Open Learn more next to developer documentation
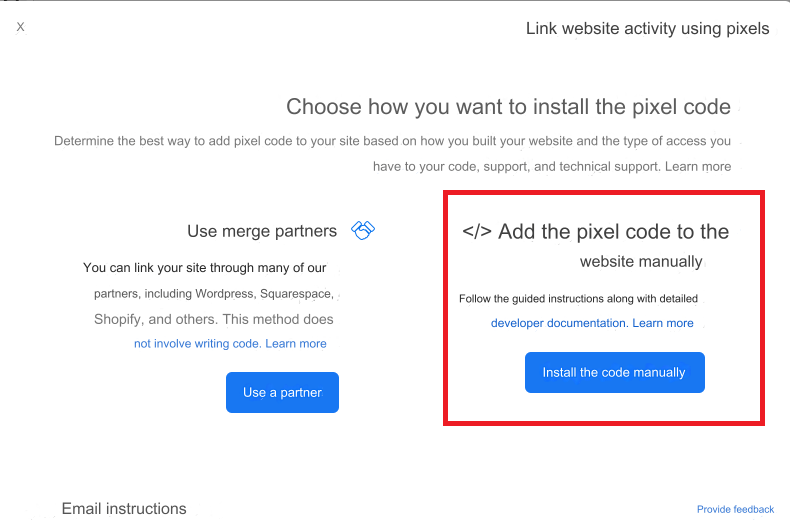Image resolution: width=790 pixels, height=526 pixels. coord(663,323)
